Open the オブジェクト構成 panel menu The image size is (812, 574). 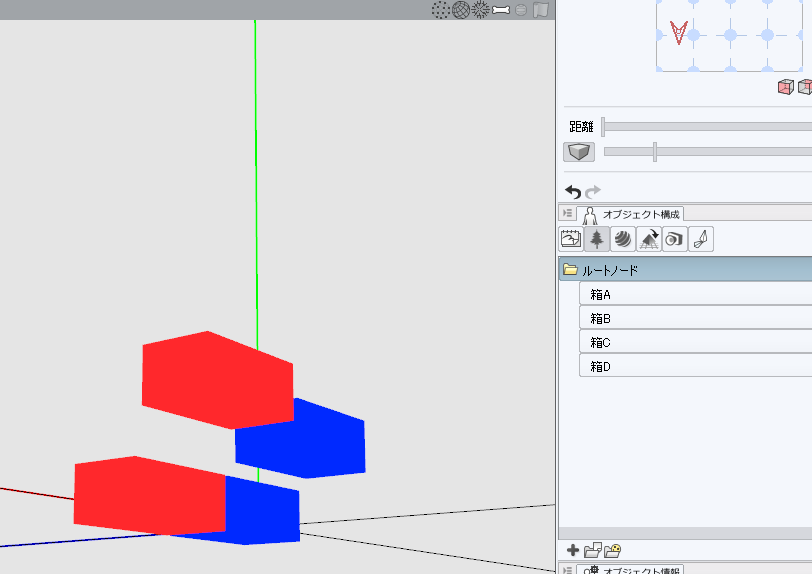(x=567, y=213)
